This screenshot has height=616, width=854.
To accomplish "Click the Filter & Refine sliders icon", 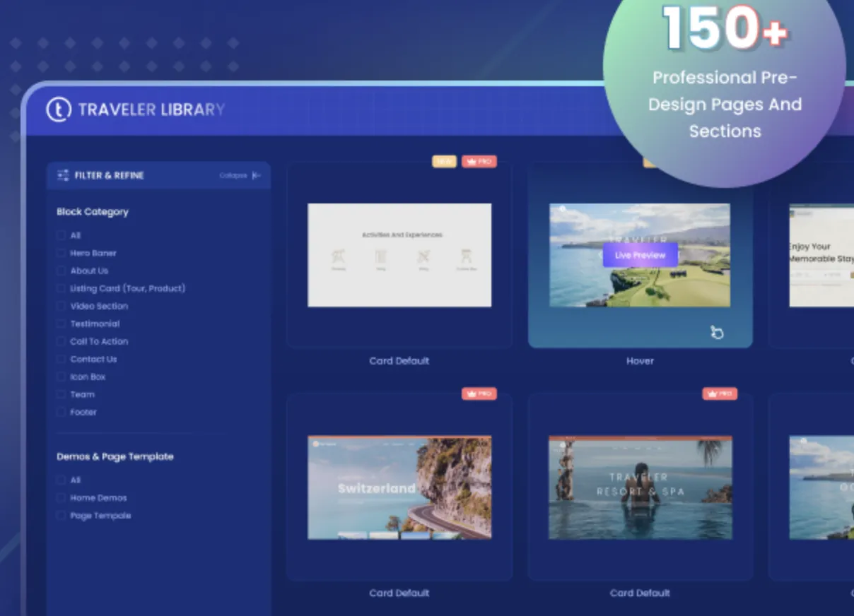I will 63,175.
